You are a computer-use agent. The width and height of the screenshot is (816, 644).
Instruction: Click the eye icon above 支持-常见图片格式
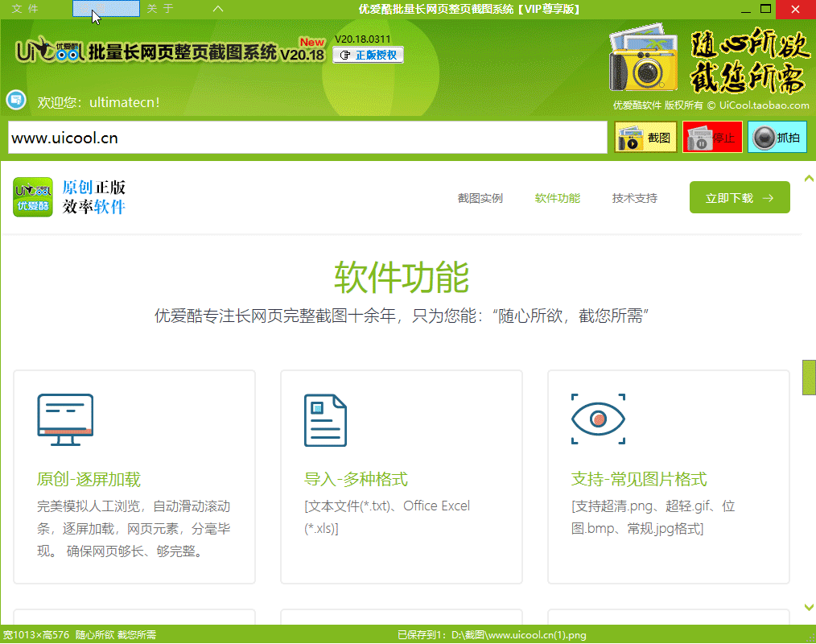click(x=598, y=419)
